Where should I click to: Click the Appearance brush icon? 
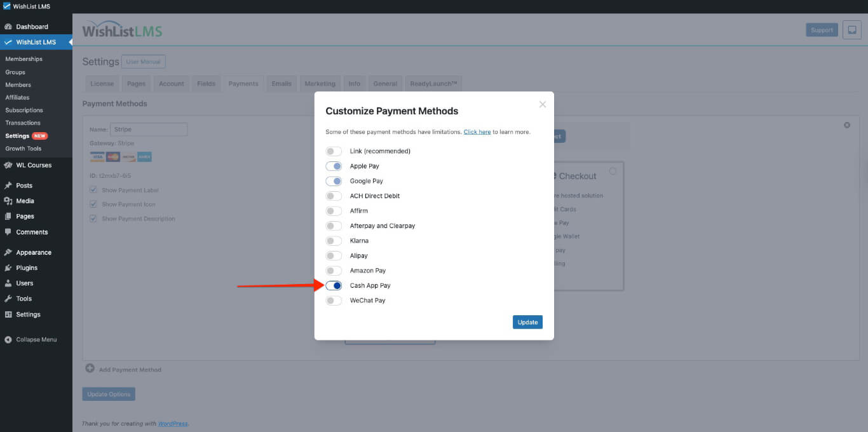coord(8,252)
